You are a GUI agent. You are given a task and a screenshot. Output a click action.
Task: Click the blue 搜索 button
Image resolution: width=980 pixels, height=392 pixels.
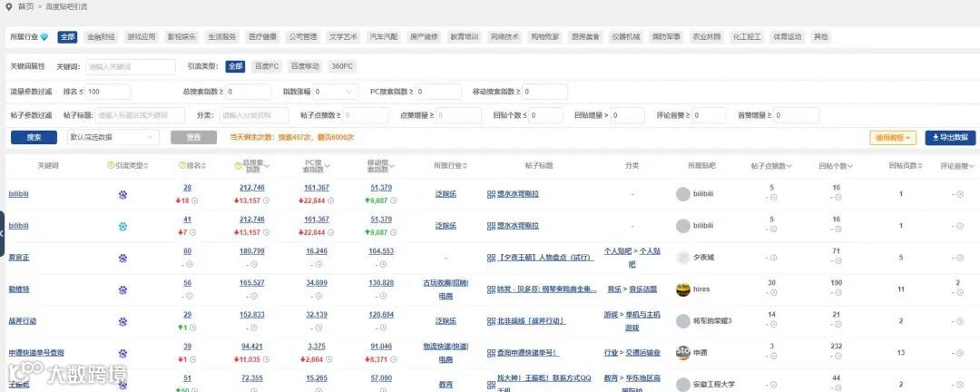[34, 138]
